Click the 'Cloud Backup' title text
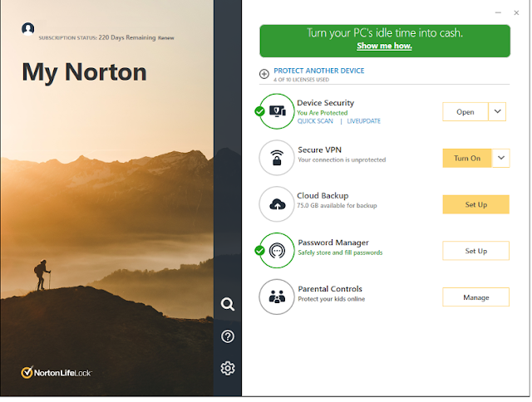The image size is (532, 402). click(323, 195)
